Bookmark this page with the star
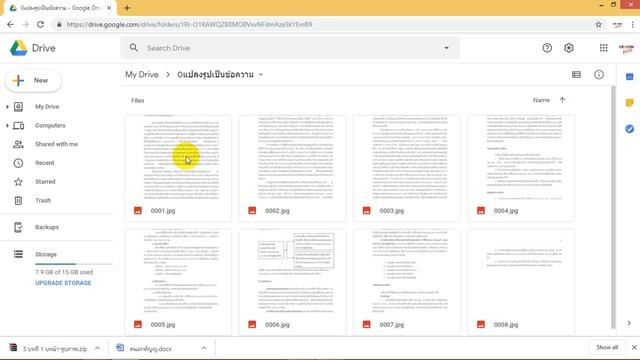The image size is (640, 360). [598, 24]
